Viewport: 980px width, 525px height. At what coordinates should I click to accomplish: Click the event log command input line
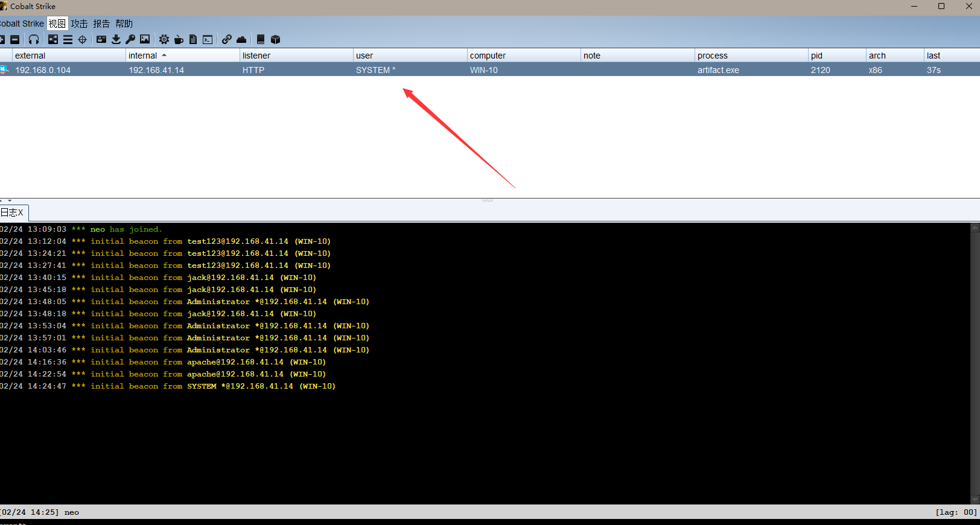[x=490, y=522]
